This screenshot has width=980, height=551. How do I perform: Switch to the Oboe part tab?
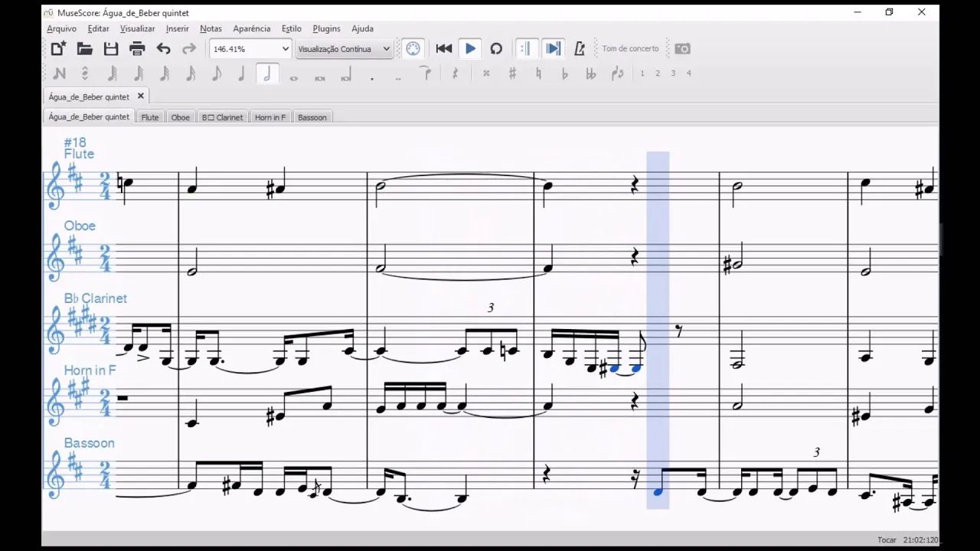[181, 117]
